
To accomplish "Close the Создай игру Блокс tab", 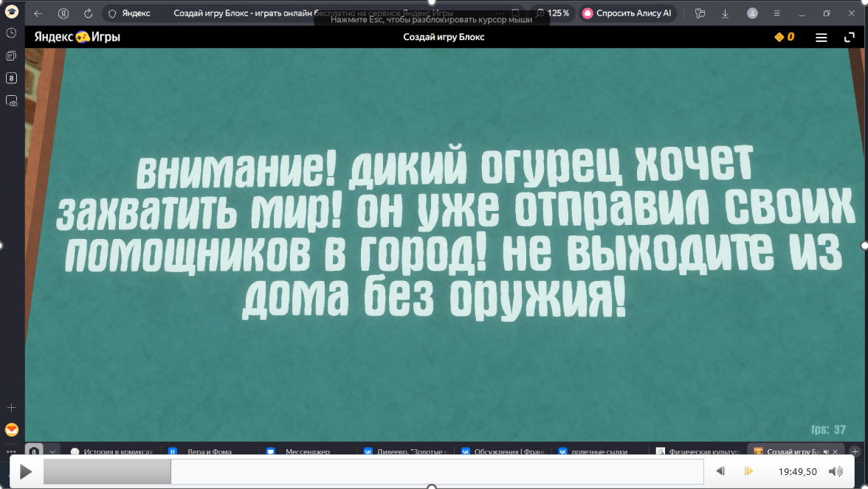I will tap(836, 451).
